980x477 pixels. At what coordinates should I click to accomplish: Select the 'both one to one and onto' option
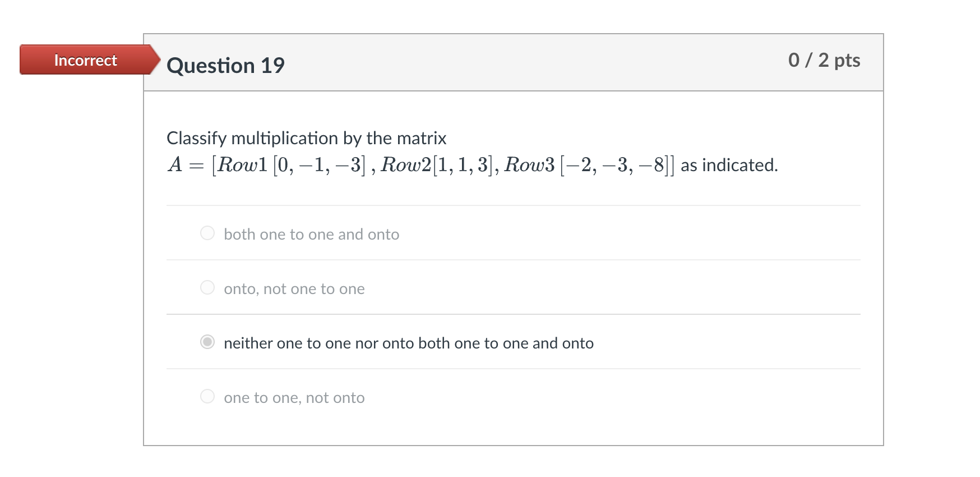[x=311, y=234]
